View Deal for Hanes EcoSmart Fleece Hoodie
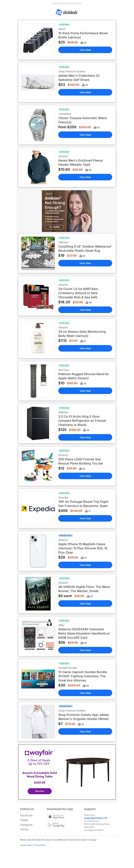This screenshot has width=134, height=868. coord(85,177)
